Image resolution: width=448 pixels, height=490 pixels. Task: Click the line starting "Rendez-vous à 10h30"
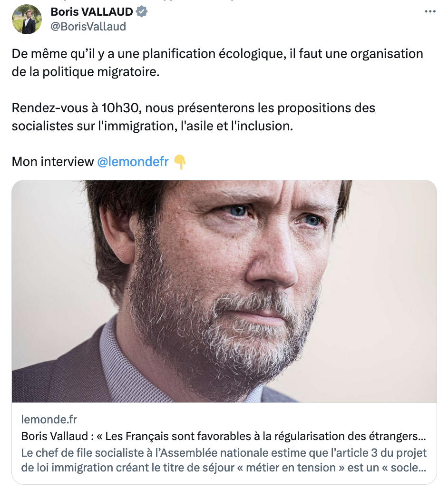coord(194,108)
